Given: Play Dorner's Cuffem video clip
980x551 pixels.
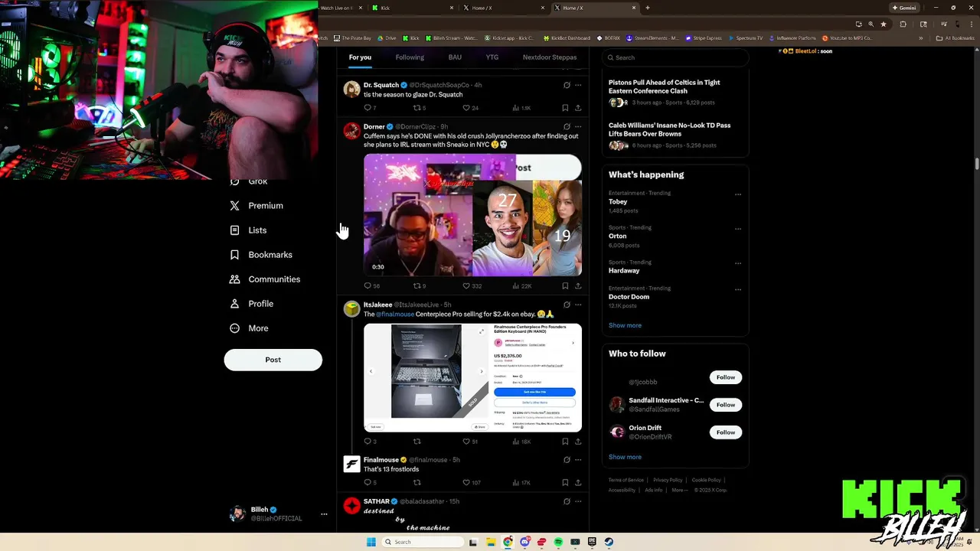Looking at the screenshot, I should click(472, 215).
